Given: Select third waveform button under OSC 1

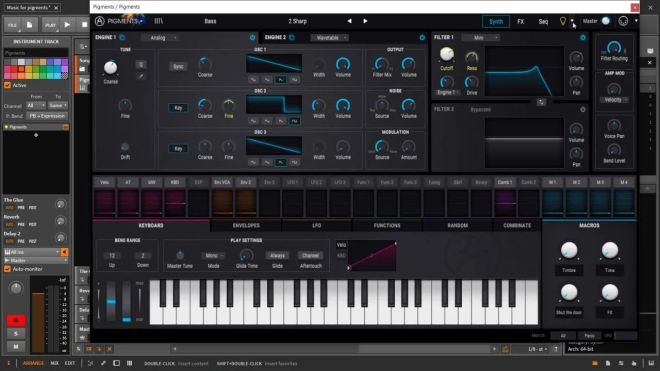Looking at the screenshot, I should click(280, 80).
